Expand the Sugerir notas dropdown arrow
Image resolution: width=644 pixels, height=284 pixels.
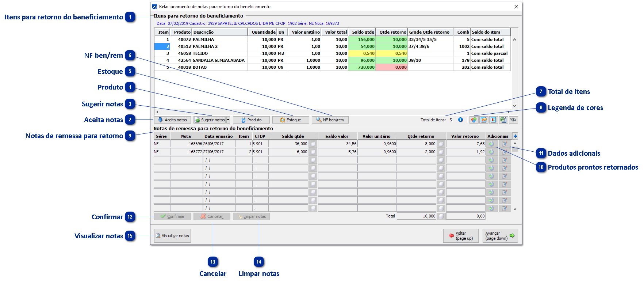pyautogui.click(x=228, y=120)
